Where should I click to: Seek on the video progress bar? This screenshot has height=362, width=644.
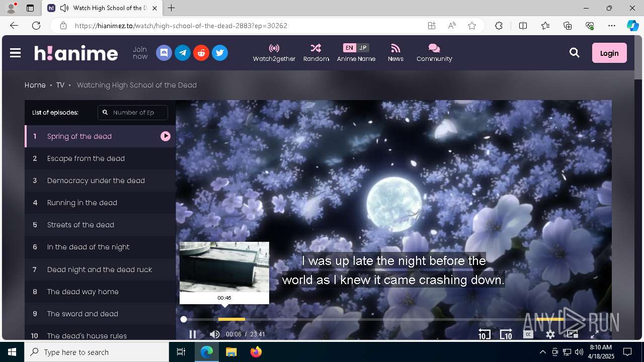pyautogui.click(x=394, y=319)
